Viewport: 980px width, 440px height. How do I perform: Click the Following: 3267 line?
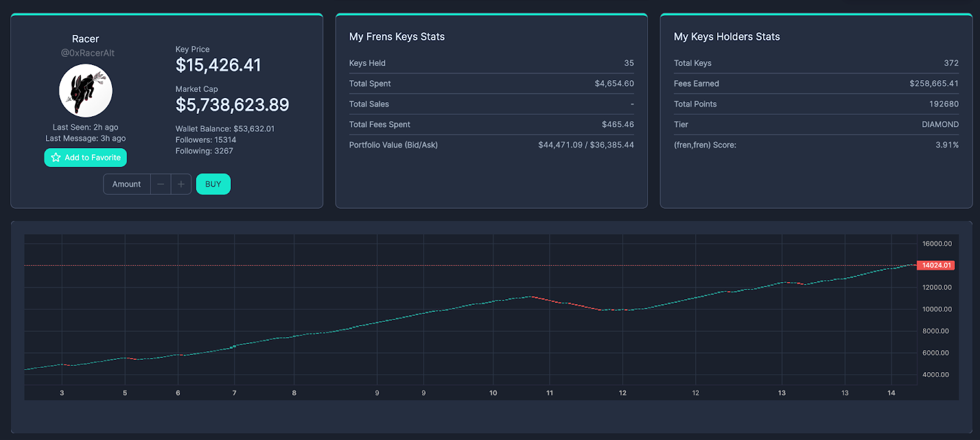click(x=204, y=151)
